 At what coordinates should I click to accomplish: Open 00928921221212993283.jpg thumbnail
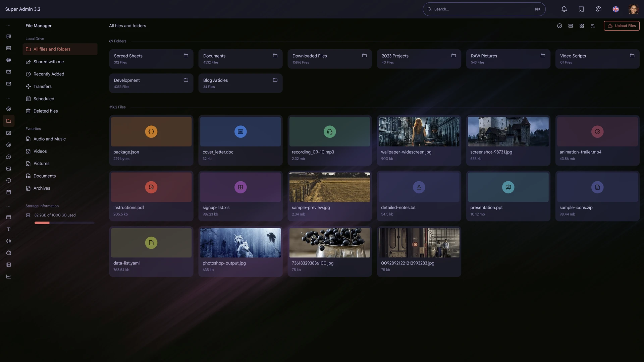(419, 243)
